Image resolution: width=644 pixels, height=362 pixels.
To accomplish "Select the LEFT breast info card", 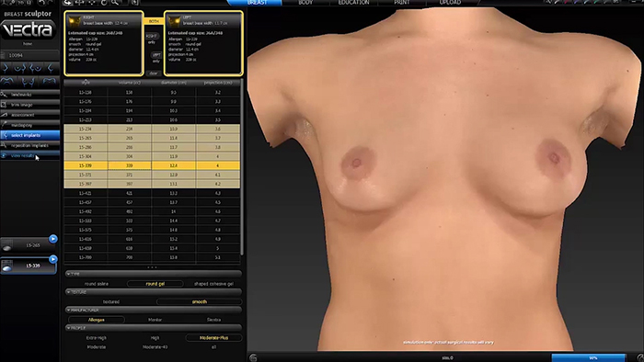I will (203, 43).
